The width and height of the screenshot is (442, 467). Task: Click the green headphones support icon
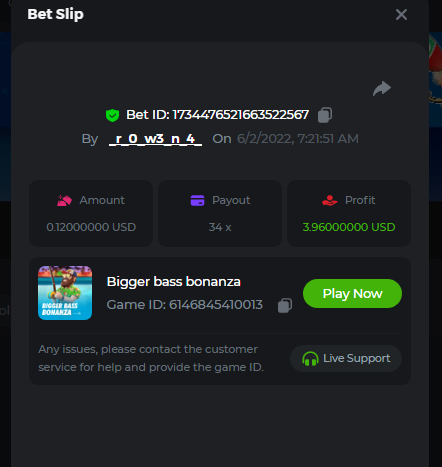point(310,359)
